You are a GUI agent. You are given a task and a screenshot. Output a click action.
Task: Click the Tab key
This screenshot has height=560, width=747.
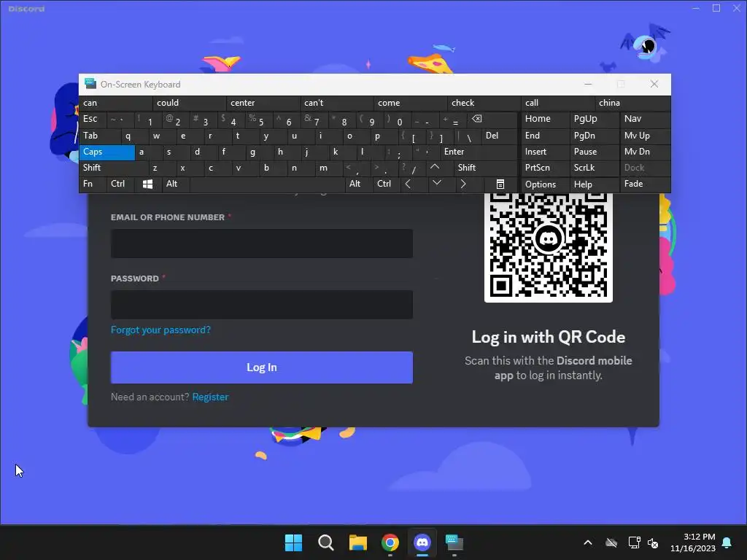coord(99,136)
